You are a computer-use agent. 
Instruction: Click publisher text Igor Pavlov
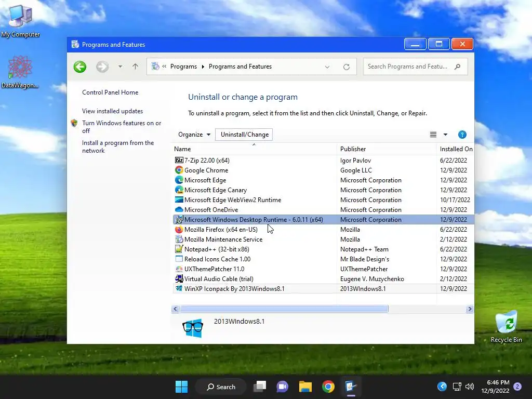[x=355, y=160]
